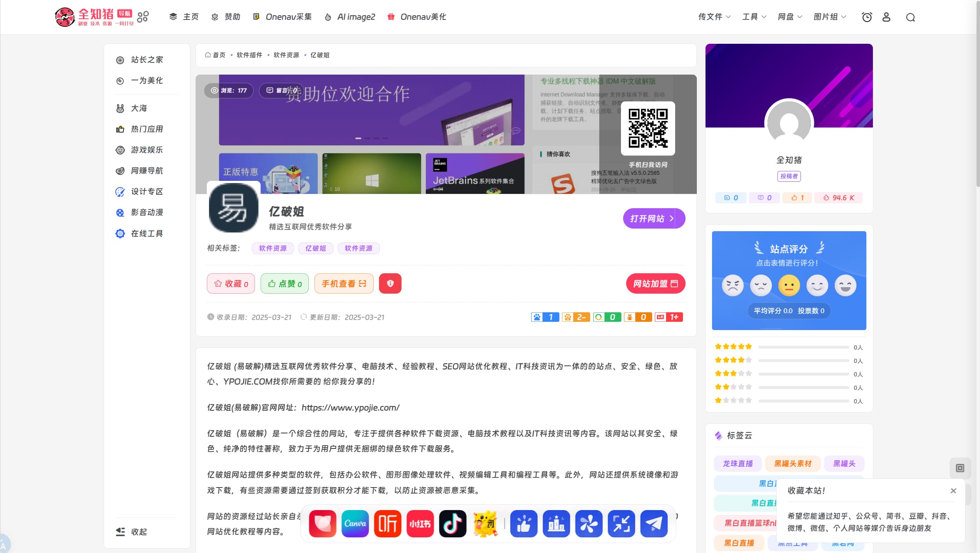
Task: Expand the 网盘 dropdown menu
Action: click(x=790, y=17)
